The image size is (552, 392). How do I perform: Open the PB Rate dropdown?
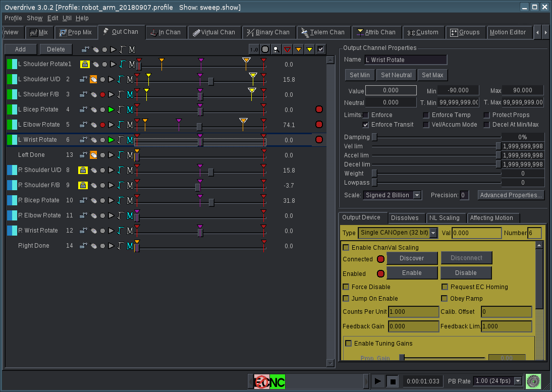518,381
